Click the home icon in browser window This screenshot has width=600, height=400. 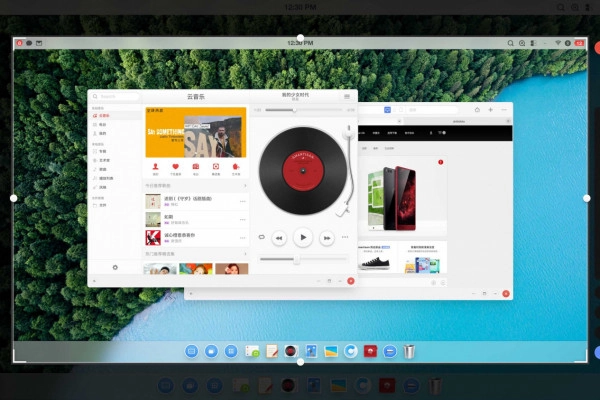pos(477,110)
